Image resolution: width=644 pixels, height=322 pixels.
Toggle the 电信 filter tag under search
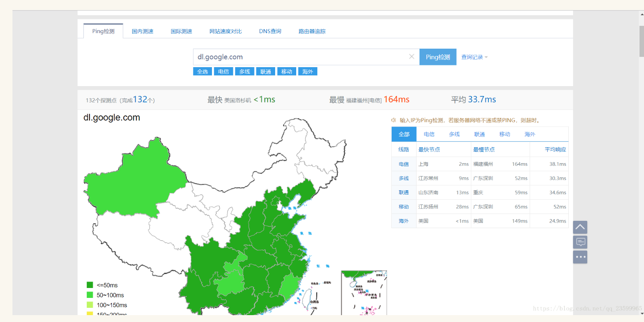224,71
